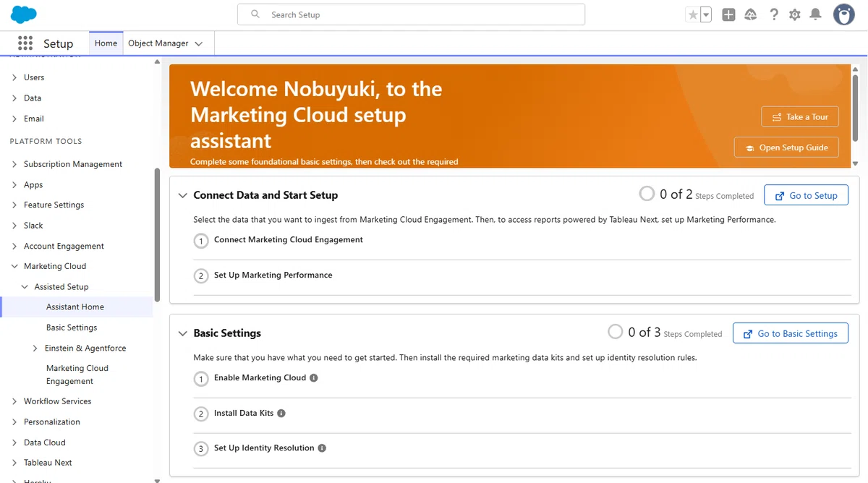
Task: Expand Subscription Management in sidebar
Action: 14,164
